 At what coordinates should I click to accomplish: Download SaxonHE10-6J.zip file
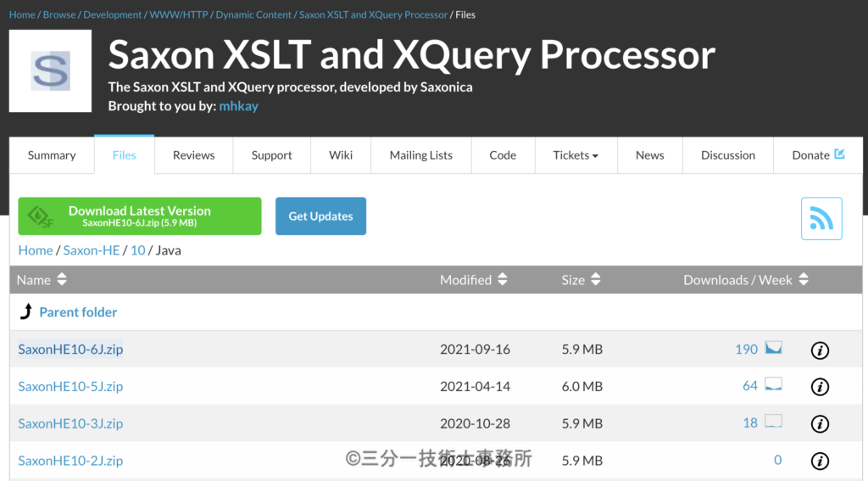[x=70, y=350]
